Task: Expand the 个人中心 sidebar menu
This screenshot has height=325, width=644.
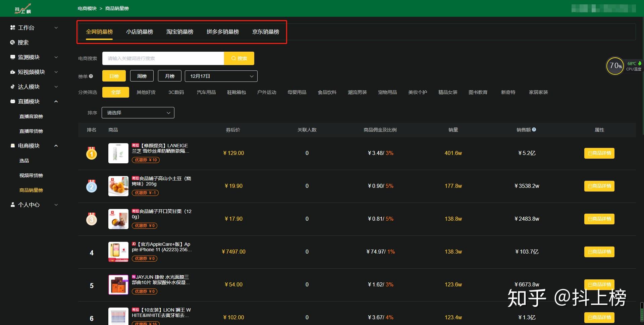Action: point(56,205)
